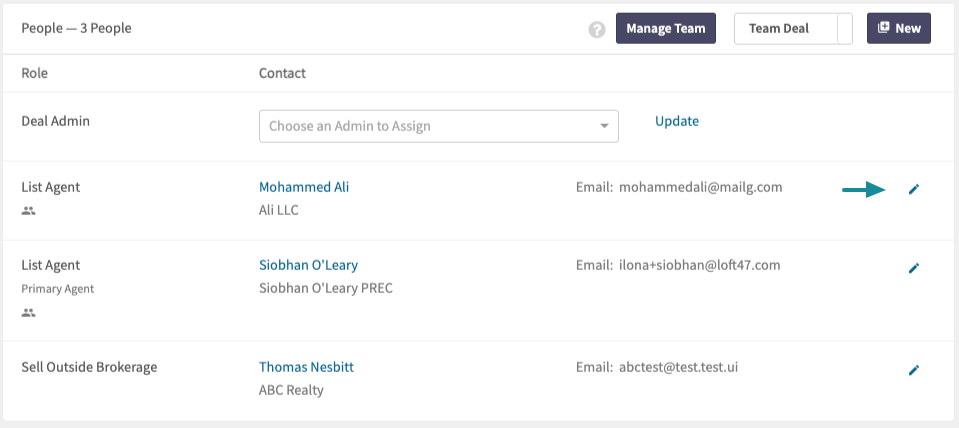Open Siobhan O'Leary contact link

(x=308, y=265)
